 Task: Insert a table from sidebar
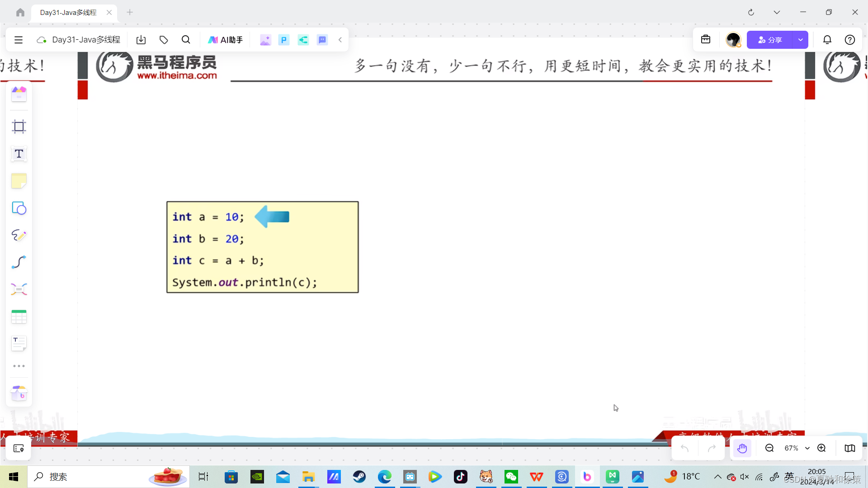[x=19, y=317]
